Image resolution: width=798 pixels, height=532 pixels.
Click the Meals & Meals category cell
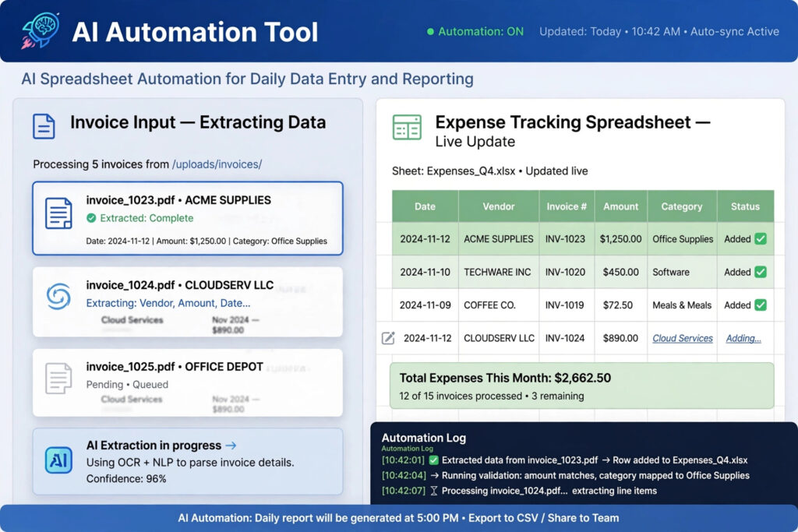click(x=682, y=305)
